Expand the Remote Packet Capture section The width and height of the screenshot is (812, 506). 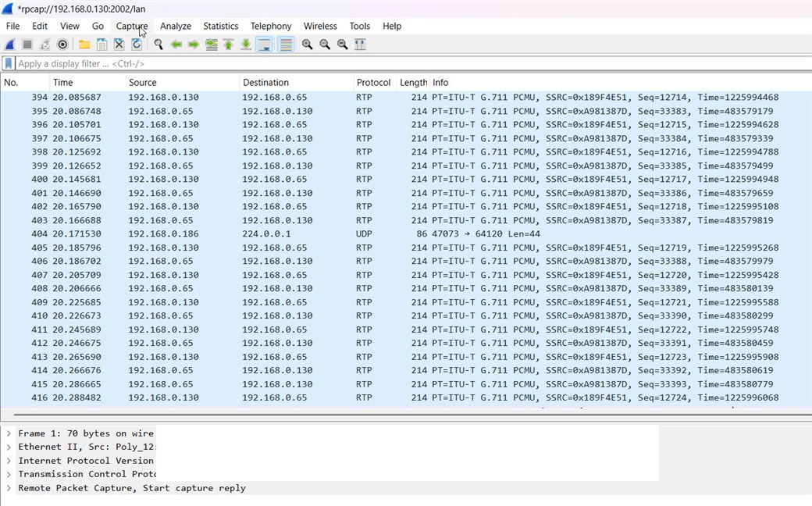click(x=9, y=488)
